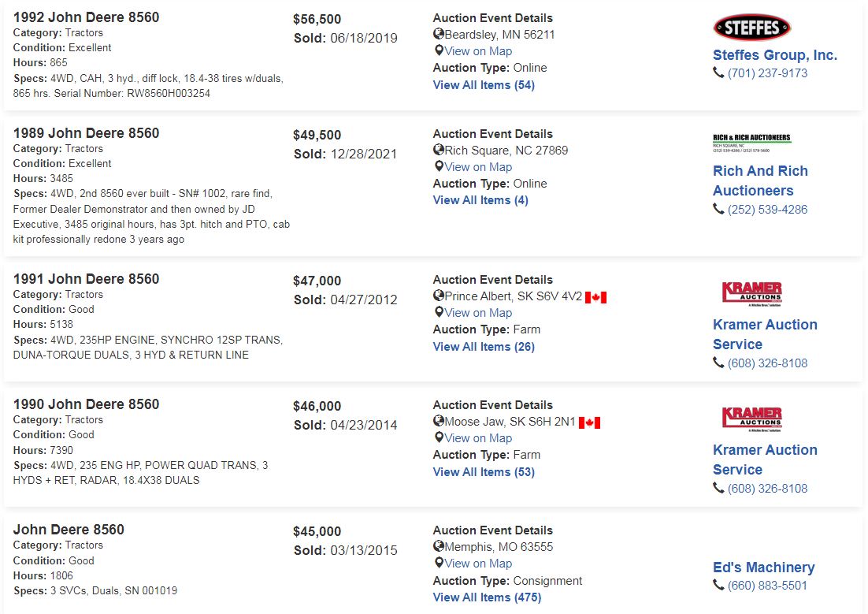Open Steffes Group, Inc. auctioneer page

pyautogui.click(x=775, y=55)
